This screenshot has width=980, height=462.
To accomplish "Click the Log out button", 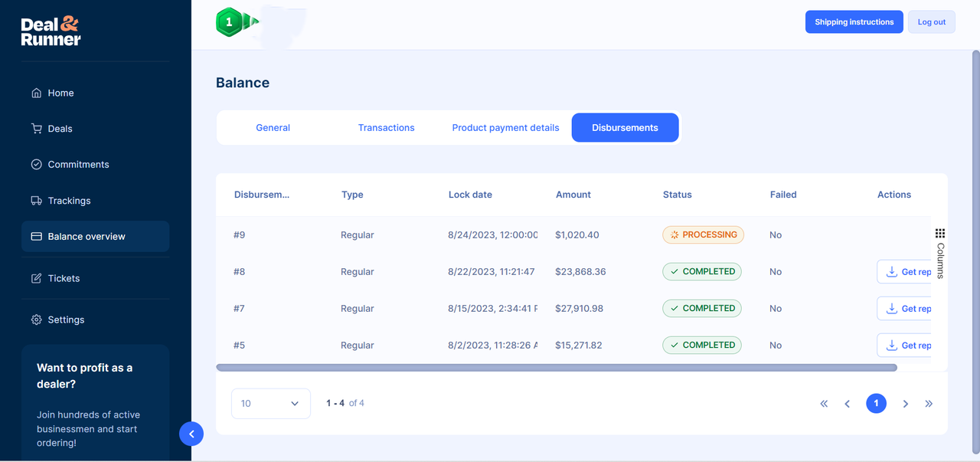I will (931, 22).
